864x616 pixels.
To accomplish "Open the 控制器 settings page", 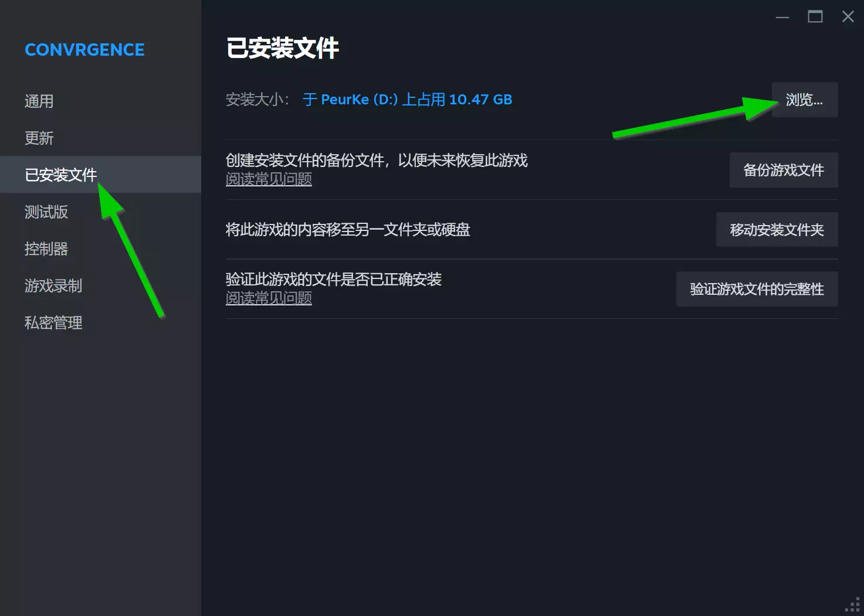I will pyautogui.click(x=46, y=249).
